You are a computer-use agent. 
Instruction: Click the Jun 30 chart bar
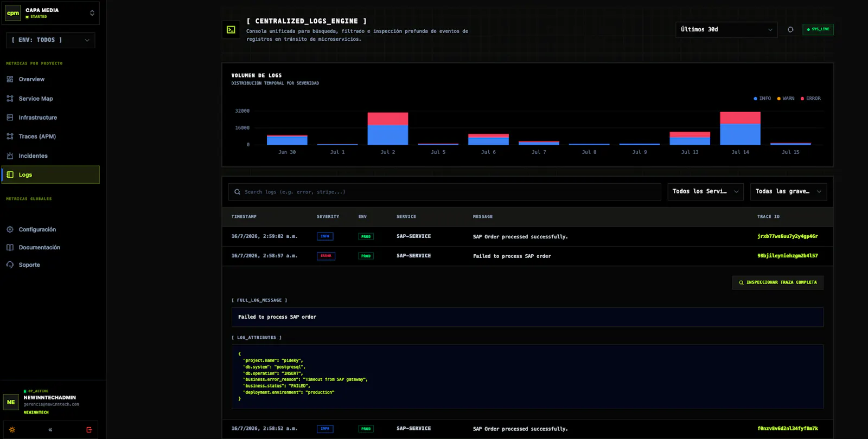[287, 140]
